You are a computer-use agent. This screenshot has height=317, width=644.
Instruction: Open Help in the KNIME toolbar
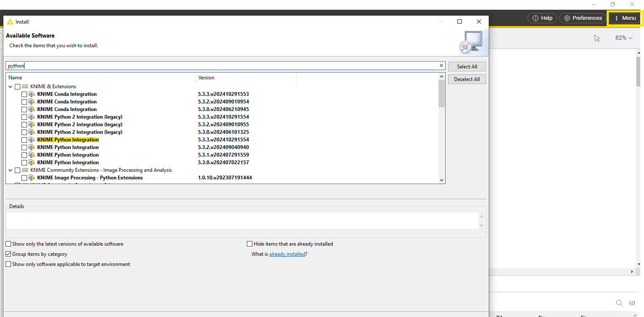(x=542, y=18)
